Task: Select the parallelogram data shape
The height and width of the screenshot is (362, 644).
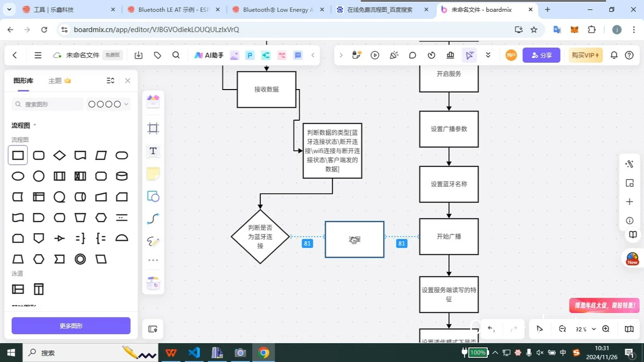Action: [x=101, y=156]
